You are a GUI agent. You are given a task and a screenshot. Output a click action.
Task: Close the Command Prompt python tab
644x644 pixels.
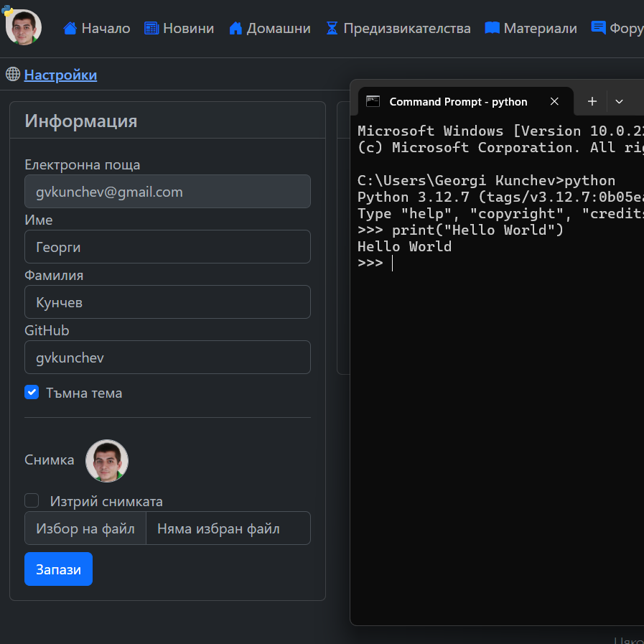click(554, 102)
